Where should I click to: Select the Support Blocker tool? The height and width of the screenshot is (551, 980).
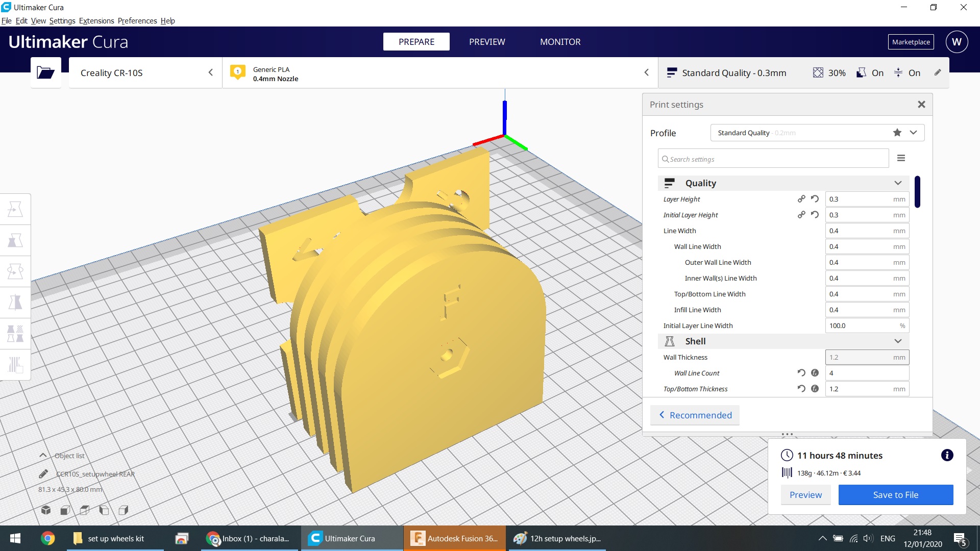pyautogui.click(x=15, y=365)
